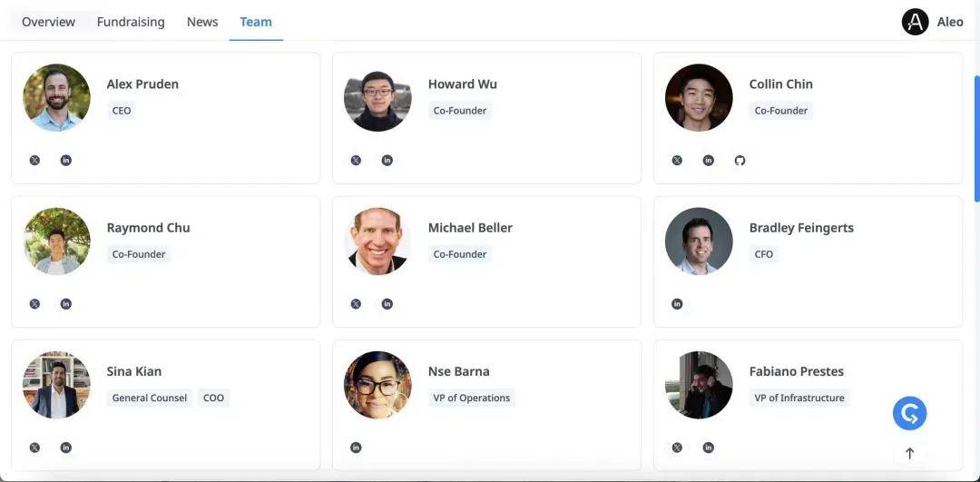Open the News tab
This screenshot has height=482, width=980.
(202, 22)
